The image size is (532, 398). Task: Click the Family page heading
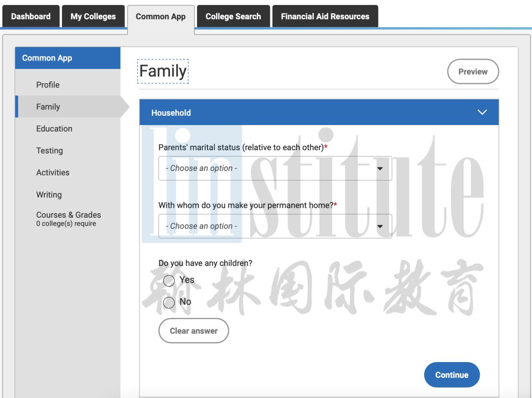coord(163,71)
